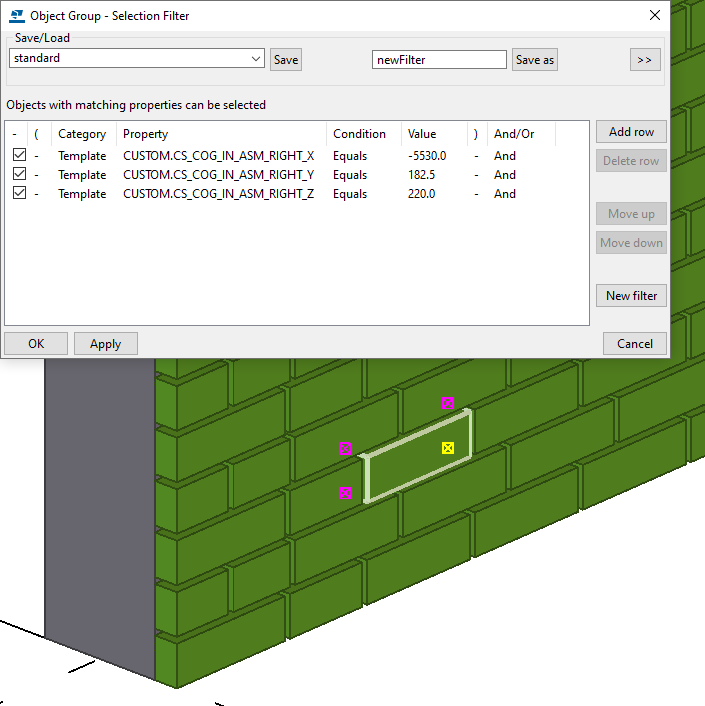Click the upper-left magenta handle near the brick
Image resolution: width=705 pixels, height=706 pixels.
pyautogui.click(x=346, y=449)
